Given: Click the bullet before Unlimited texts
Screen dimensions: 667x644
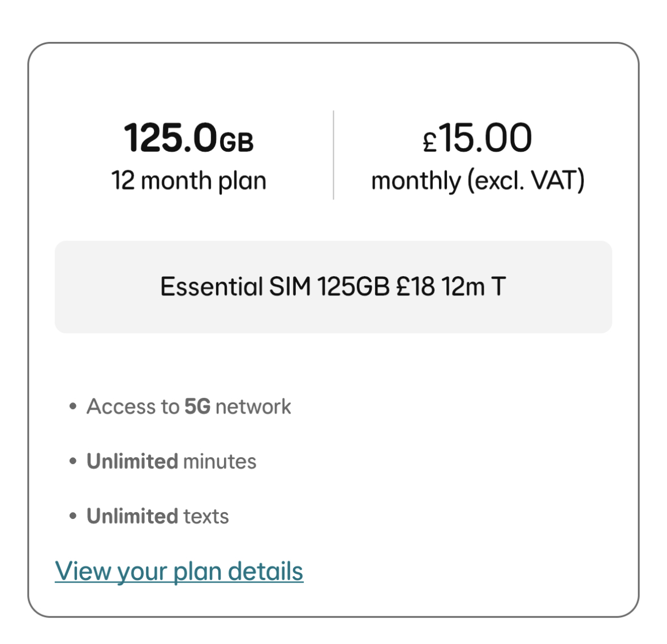Looking at the screenshot, I should pyautogui.click(x=72, y=516).
